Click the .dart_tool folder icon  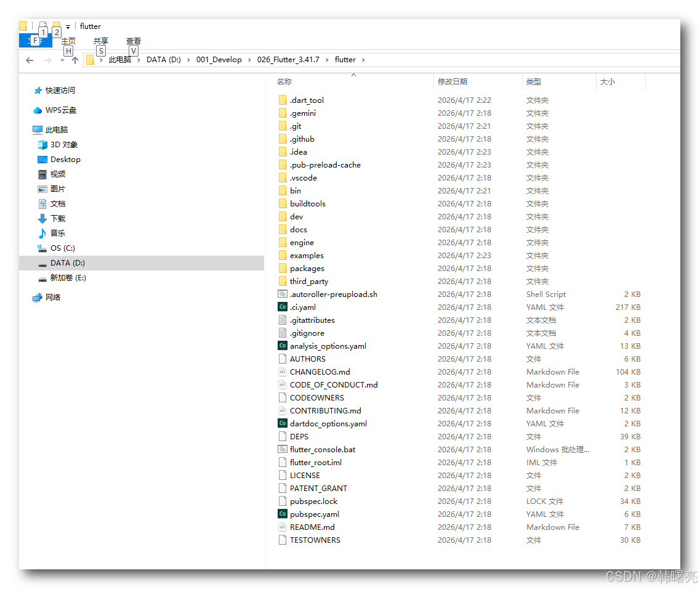point(283,100)
